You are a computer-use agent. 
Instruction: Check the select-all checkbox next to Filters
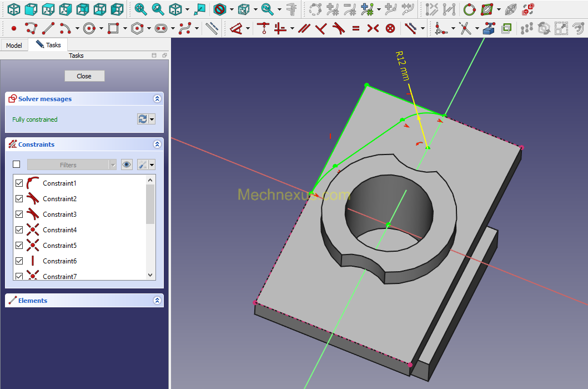[x=17, y=164]
